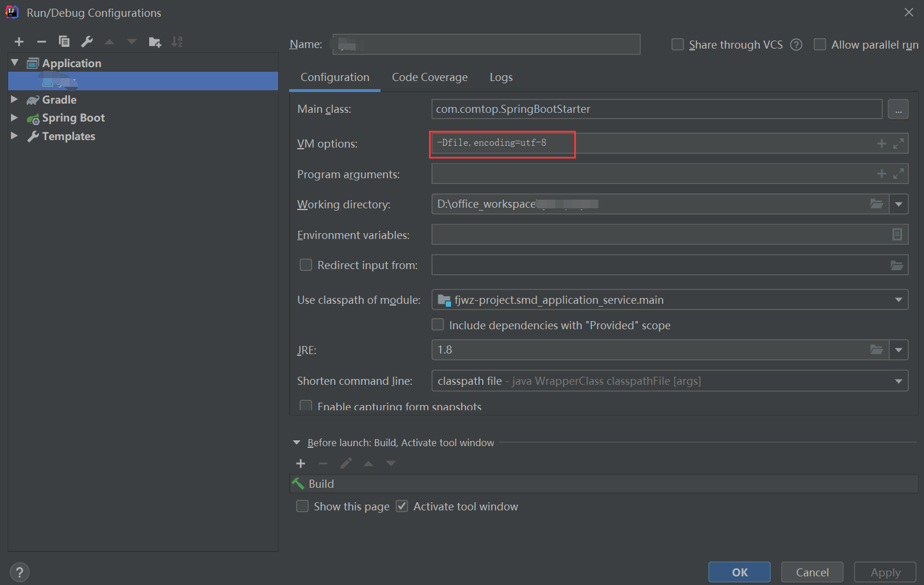Open the Shorten command line dropdown
This screenshot has width=924, height=585.
pyautogui.click(x=898, y=381)
